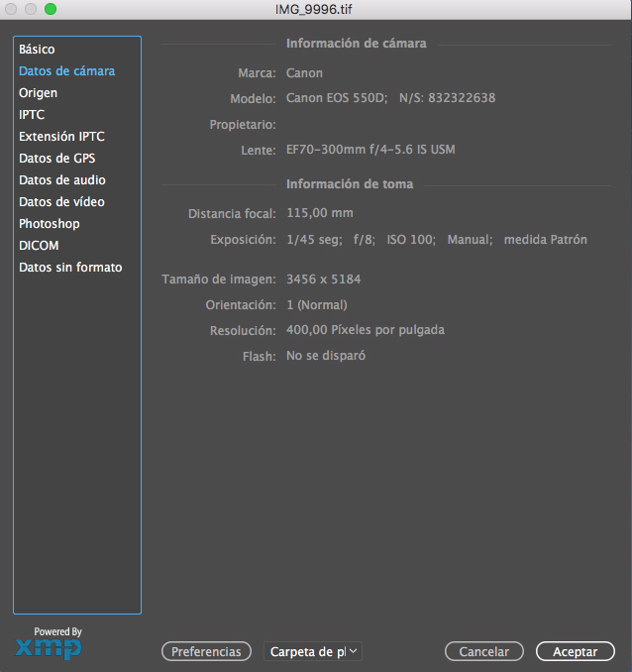Switch to the DICOM section
Screen dimensions: 632x672
pyautogui.click(x=39, y=246)
